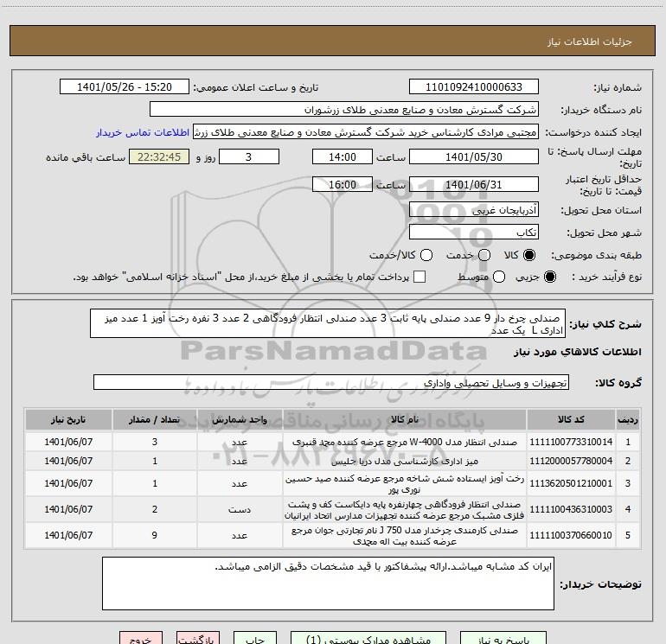
Task: Click the چاپ print button
Action: click(255, 639)
